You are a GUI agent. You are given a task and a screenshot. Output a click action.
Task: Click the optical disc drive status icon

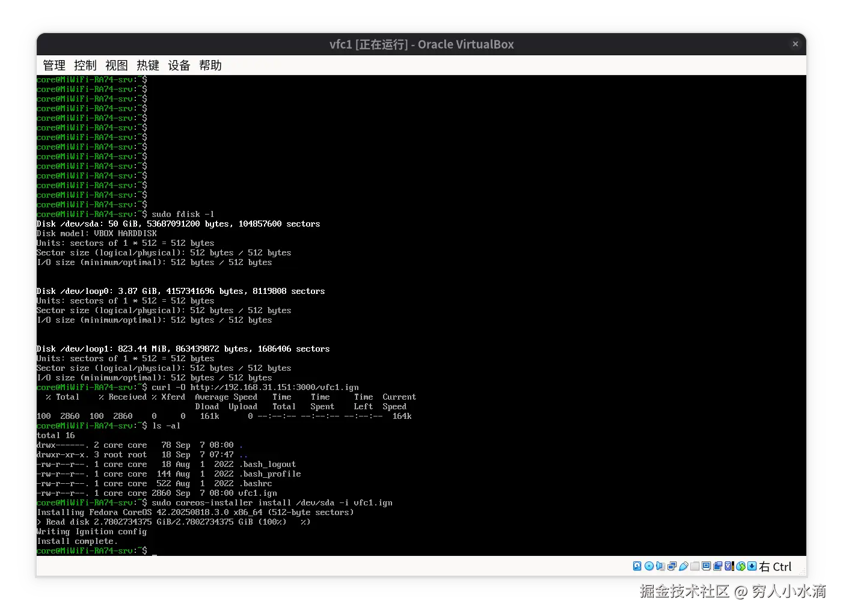point(649,566)
